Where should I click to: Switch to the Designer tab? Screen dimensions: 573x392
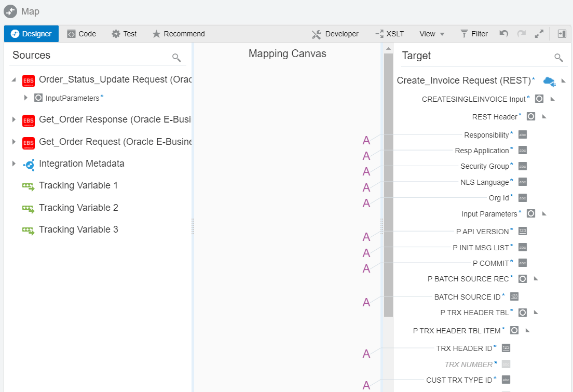point(32,34)
